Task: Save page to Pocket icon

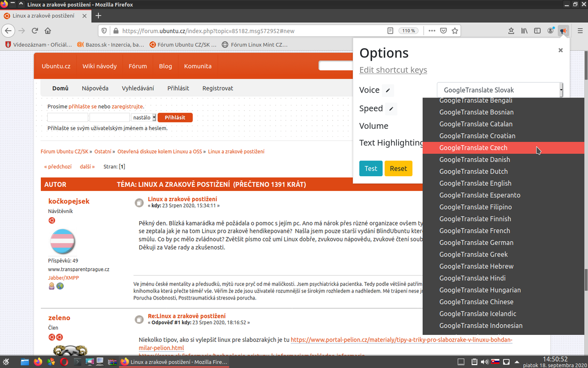Action: [443, 31]
